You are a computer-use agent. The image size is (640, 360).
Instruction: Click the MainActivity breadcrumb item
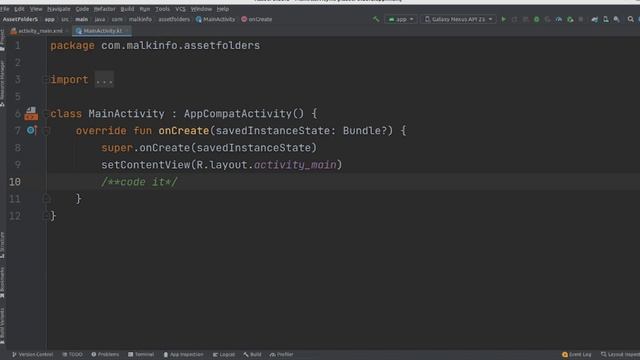point(215,19)
